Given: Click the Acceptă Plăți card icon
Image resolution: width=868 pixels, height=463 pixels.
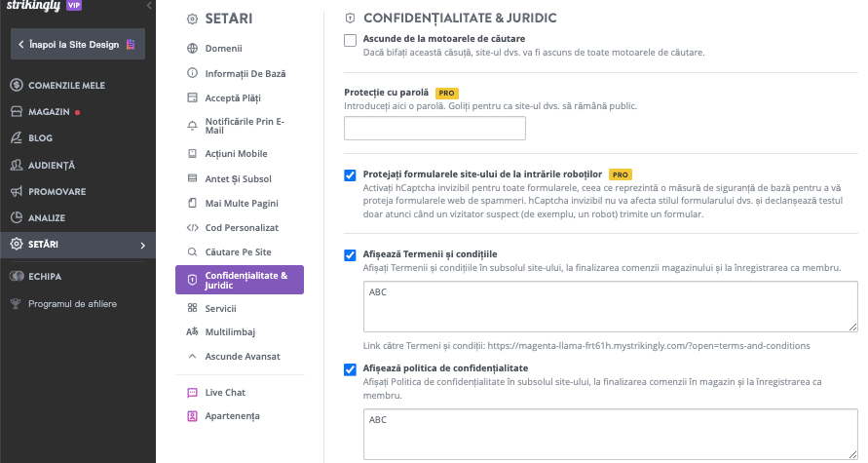Looking at the screenshot, I should (x=192, y=98).
